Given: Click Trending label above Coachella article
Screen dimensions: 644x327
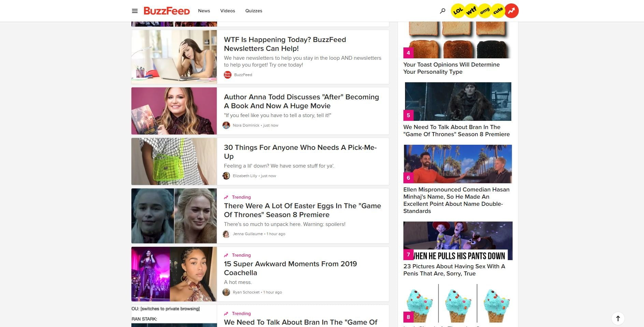Looking at the screenshot, I should [x=241, y=255].
